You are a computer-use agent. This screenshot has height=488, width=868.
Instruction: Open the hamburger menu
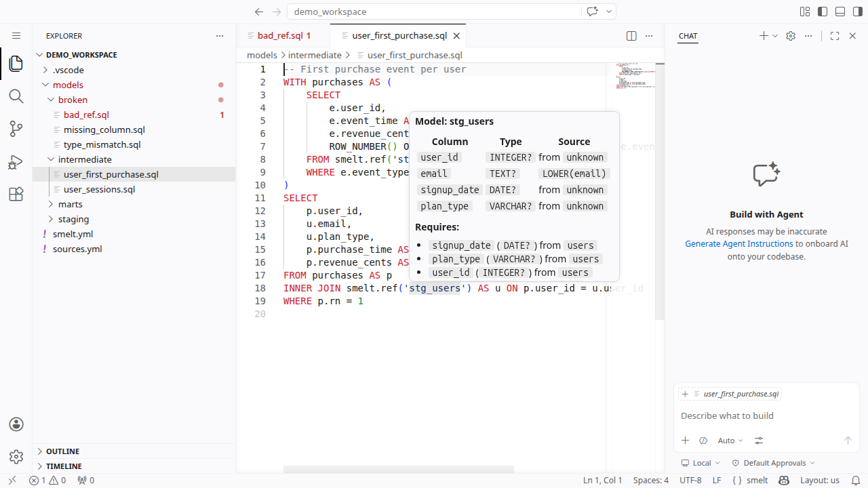pyautogui.click(x=16, y=36)
